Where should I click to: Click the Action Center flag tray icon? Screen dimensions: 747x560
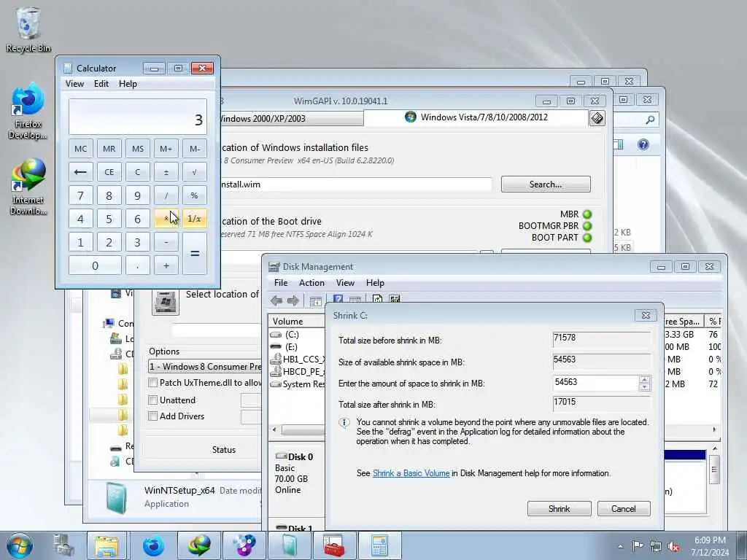tap(638, 546)
